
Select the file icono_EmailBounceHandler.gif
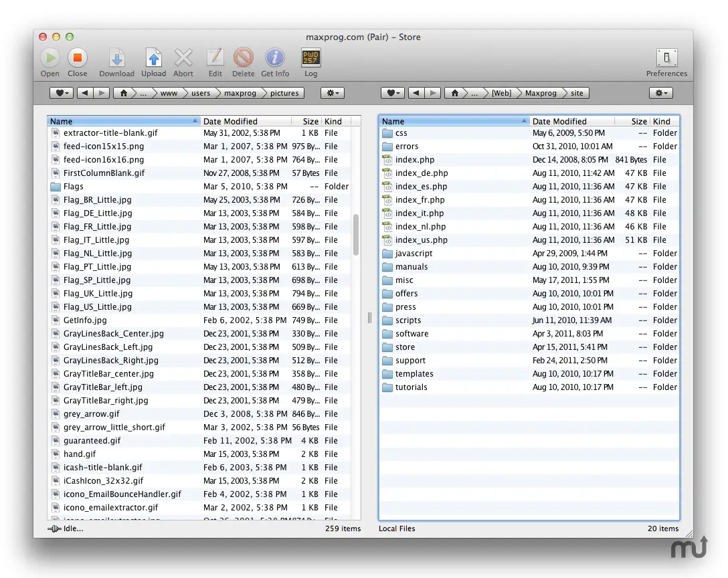click(x=199, y=494)
